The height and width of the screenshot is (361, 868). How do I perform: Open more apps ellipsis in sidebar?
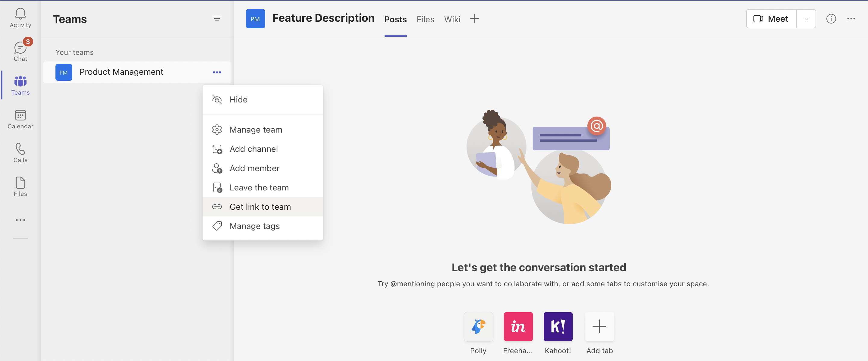click(20, 220)
